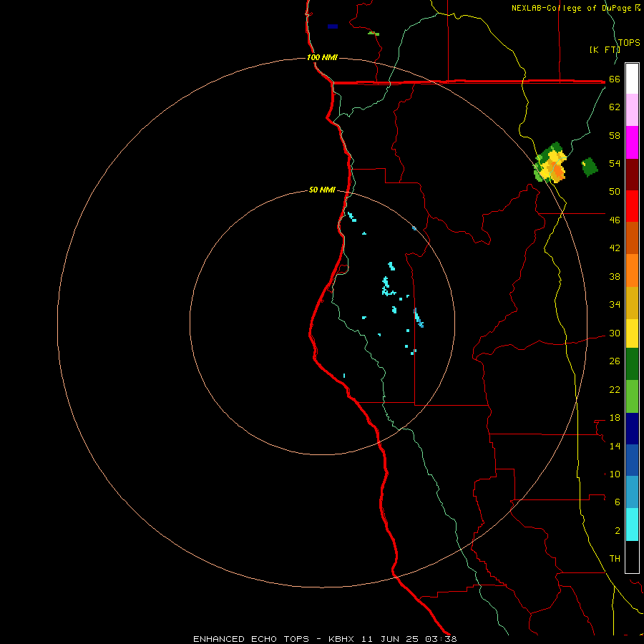Click the 6 legend value
Screen dimensions: 644x644
click(x=618, y=502)
